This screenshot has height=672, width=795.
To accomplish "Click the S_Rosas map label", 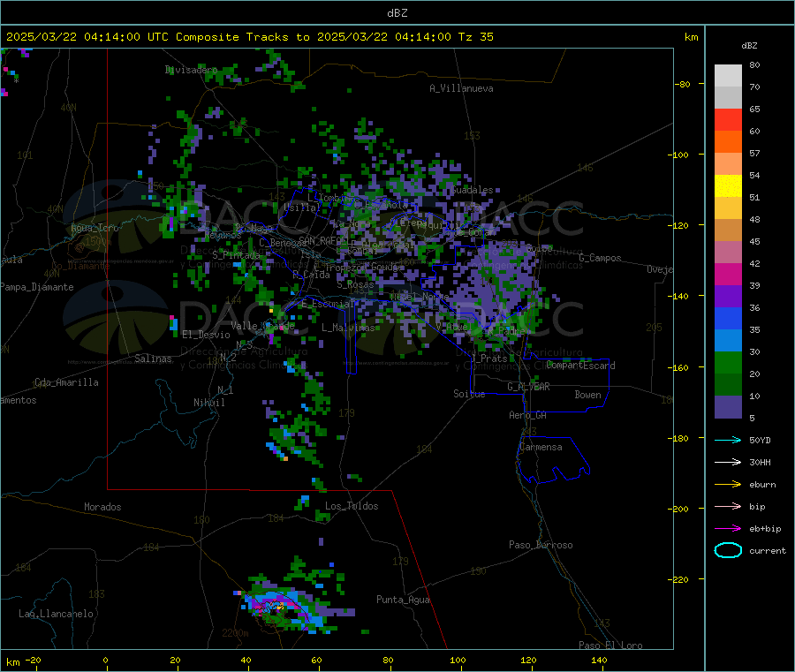I will (x=355, y=285).
